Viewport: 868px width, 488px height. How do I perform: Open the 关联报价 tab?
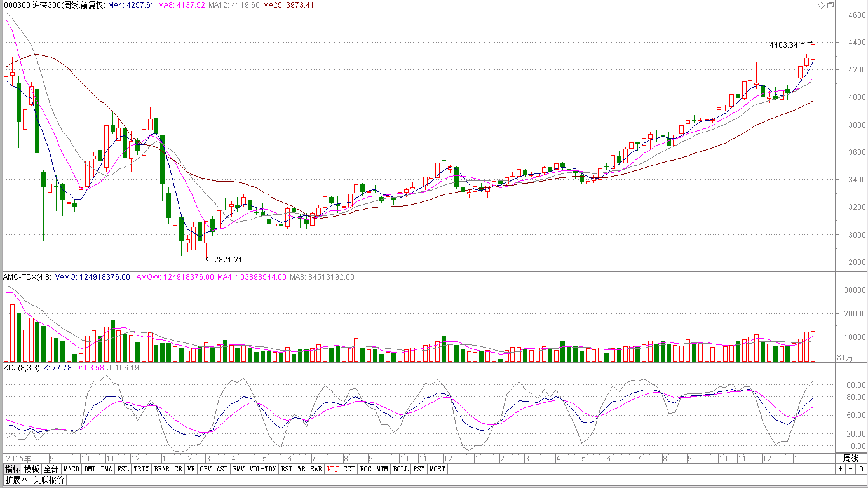tap(48, 480)
